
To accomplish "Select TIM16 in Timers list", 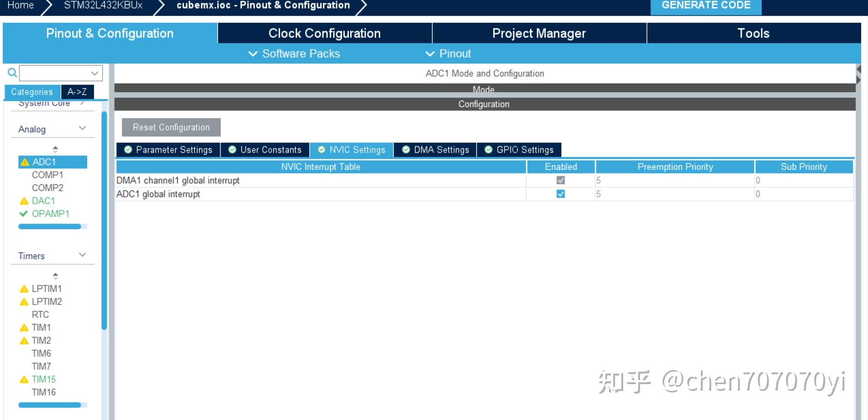I will coord(44,392).
